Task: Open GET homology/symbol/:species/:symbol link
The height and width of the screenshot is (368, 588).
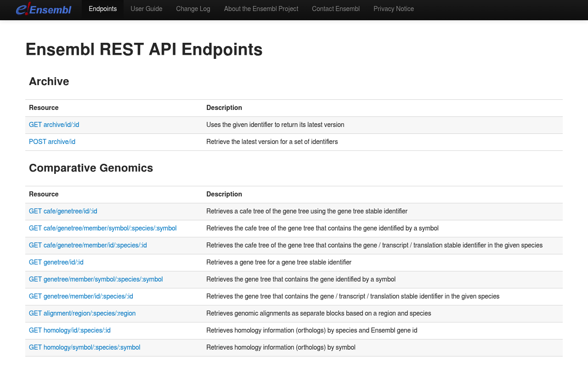Action: pos(85,347)
